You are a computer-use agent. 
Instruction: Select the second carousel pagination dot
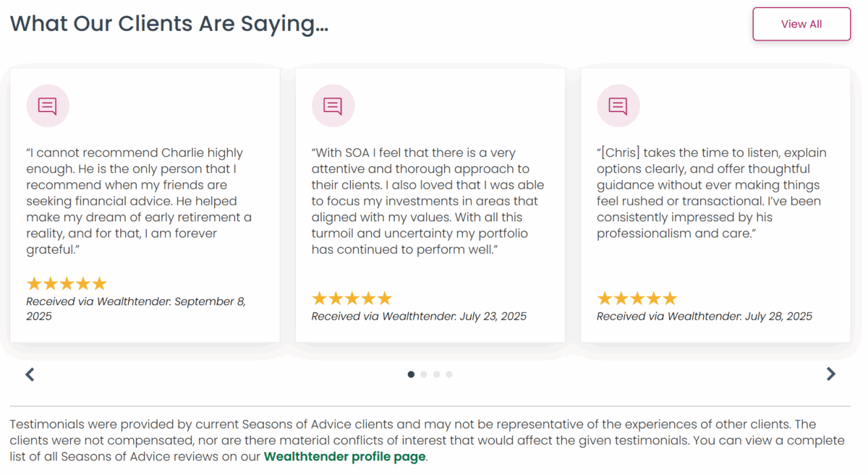point(423,375)
